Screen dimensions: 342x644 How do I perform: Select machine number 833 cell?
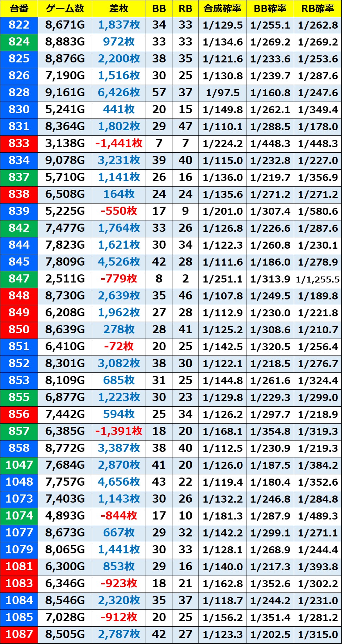[19, 144]
